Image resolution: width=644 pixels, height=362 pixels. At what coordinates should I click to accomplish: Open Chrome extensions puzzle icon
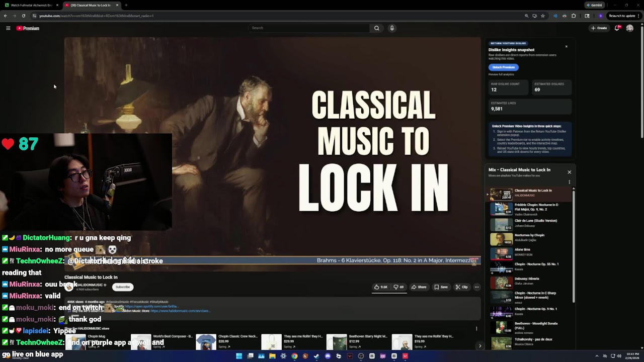coord(574,16)
